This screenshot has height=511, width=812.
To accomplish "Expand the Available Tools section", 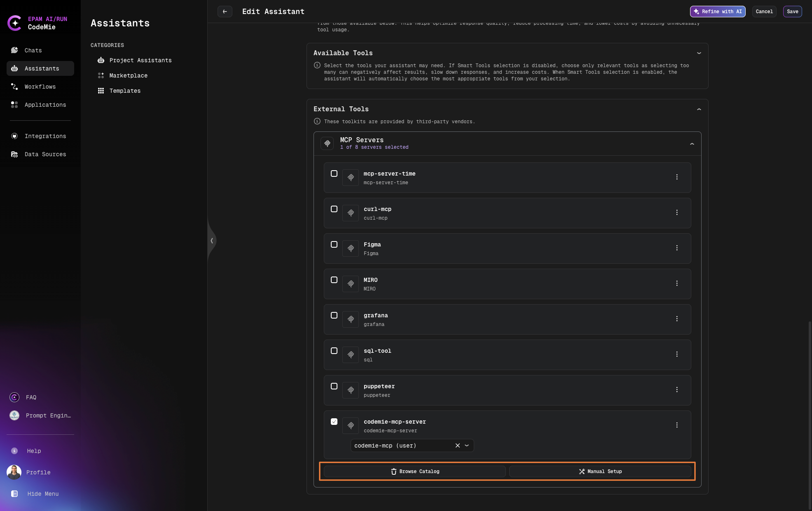I will [x=699, y=53].
